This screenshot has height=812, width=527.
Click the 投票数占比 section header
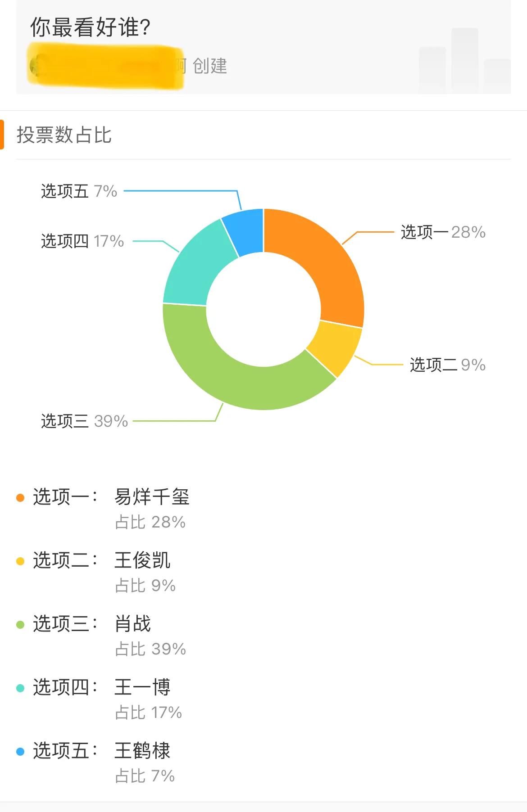pyautogui.click(x=64, y=135)
